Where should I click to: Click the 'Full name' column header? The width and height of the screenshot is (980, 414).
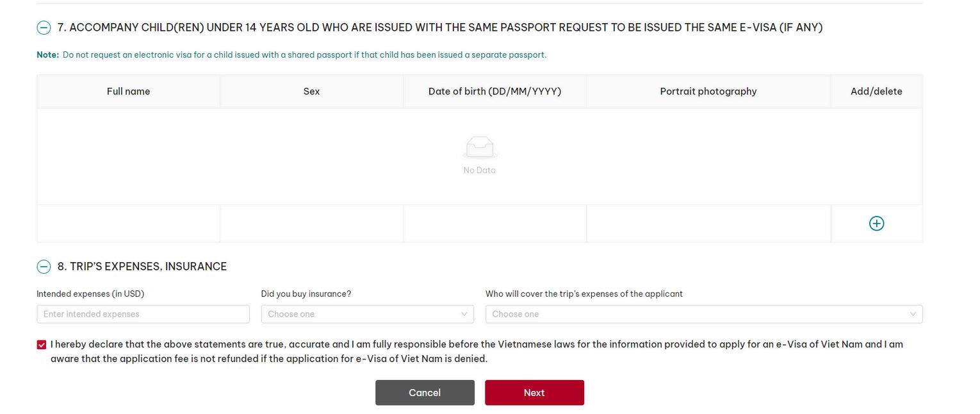[128, 92]
